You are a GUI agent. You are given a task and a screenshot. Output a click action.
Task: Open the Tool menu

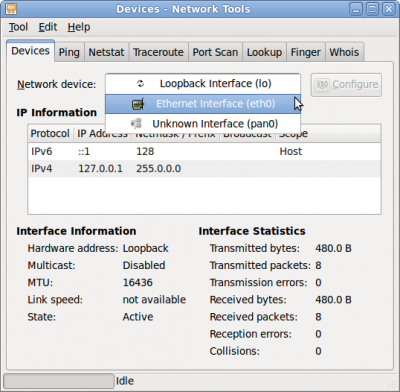point(18,27)
